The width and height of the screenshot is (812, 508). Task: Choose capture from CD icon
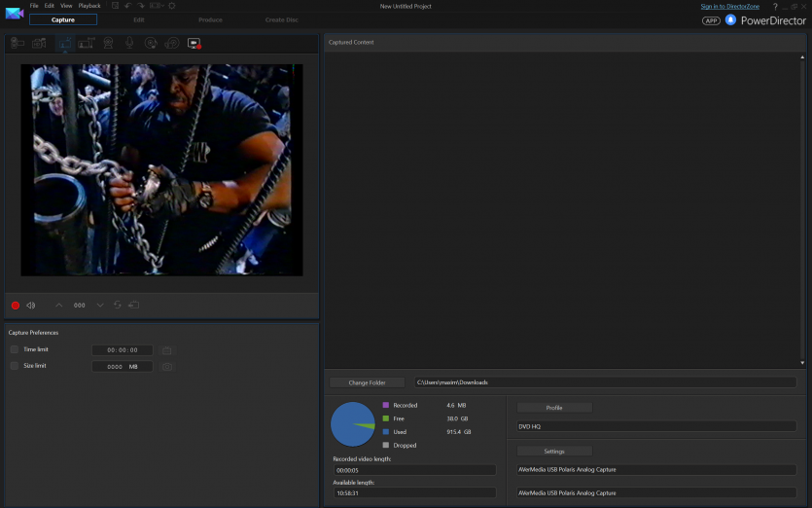click(151, 43)
